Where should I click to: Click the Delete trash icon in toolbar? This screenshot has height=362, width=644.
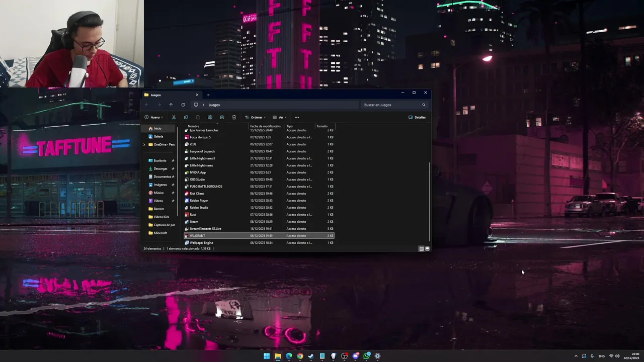tap(234, 117)
